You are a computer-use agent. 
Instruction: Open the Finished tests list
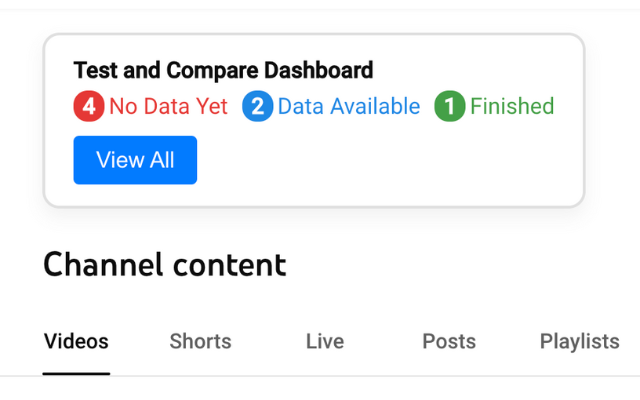coord(512,106)
